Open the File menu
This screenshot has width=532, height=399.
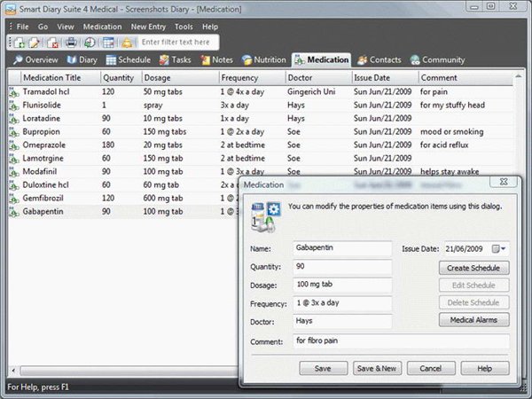click(x=23, y=27)
